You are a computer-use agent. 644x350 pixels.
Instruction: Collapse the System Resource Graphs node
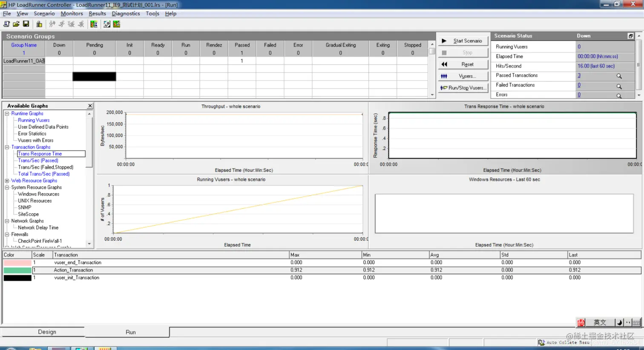point(7,187)
